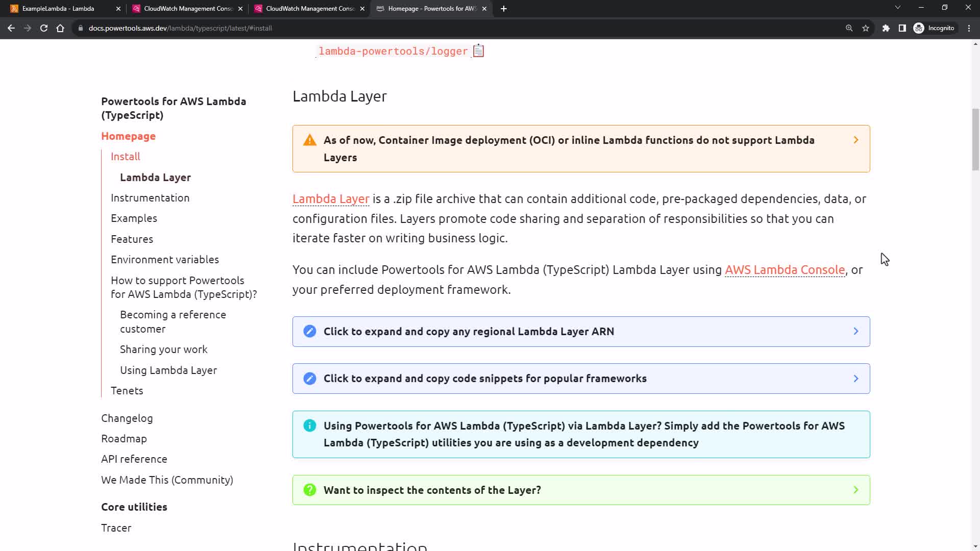Follow the Lambda Layer hyperlink in paragraph
Viewport: 980px width, 551px height.
tap(331, 199)
